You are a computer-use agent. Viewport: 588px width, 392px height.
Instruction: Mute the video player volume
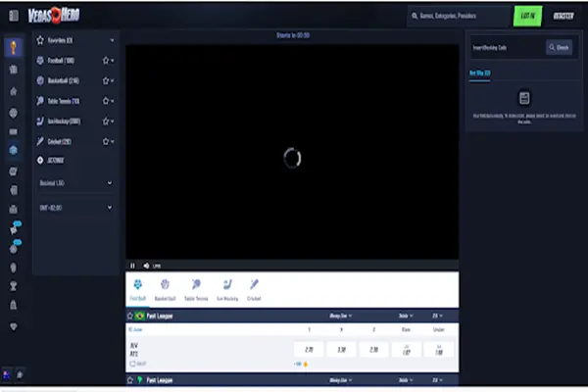click(146, 266)
